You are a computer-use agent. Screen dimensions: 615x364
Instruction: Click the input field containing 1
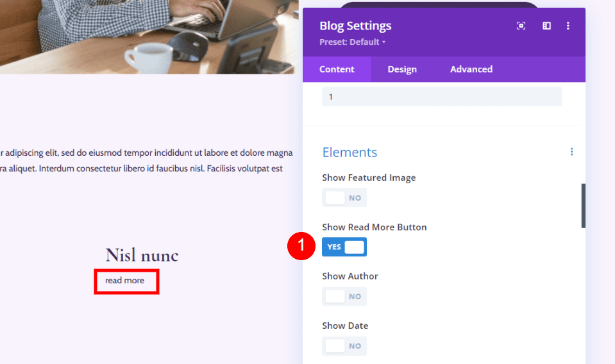click(442, 97)
